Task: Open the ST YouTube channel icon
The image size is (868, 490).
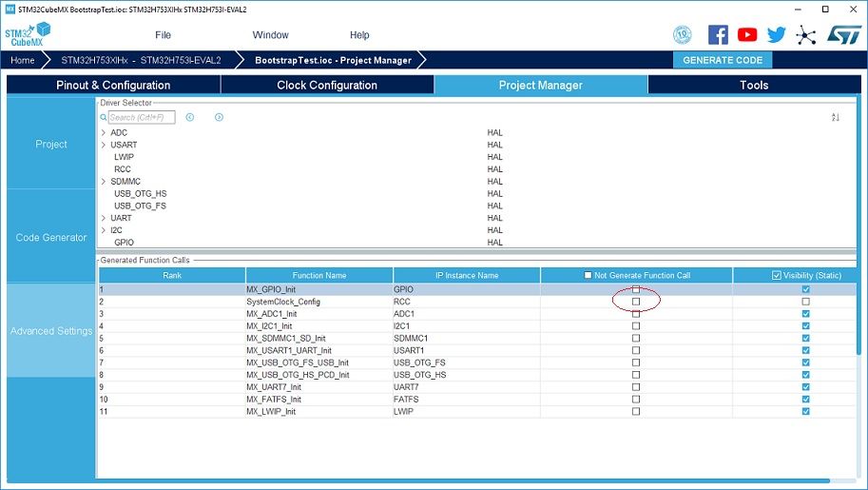Action: tap(747, 35)
